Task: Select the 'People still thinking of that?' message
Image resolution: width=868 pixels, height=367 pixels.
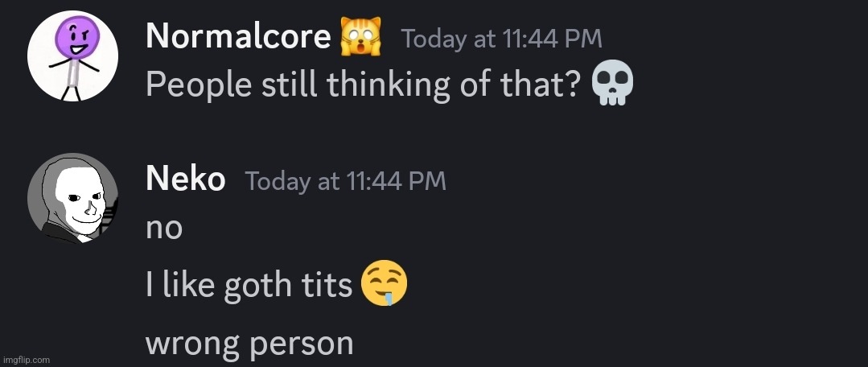Action: tap(389, 84)
